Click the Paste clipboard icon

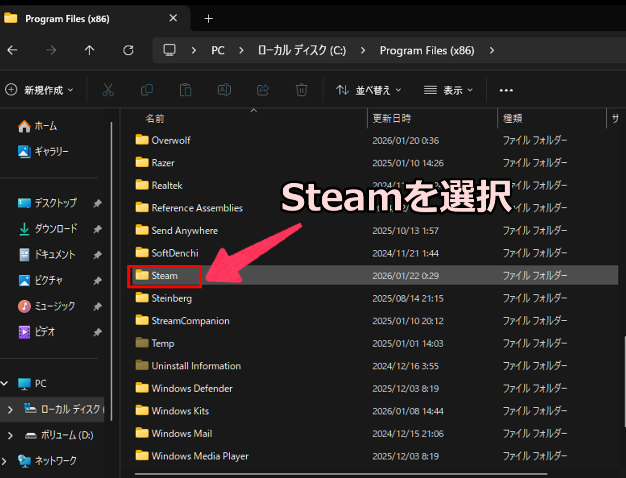pos(185,90)
